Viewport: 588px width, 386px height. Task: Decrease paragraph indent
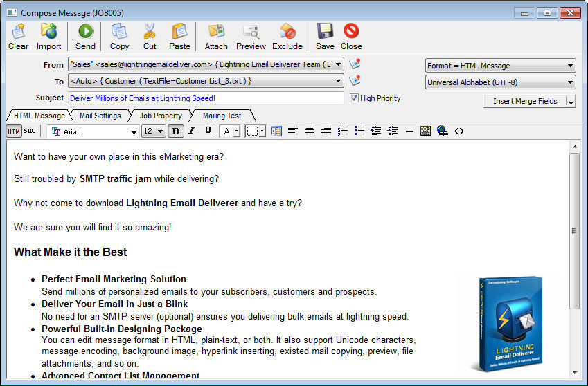(376, 131)
